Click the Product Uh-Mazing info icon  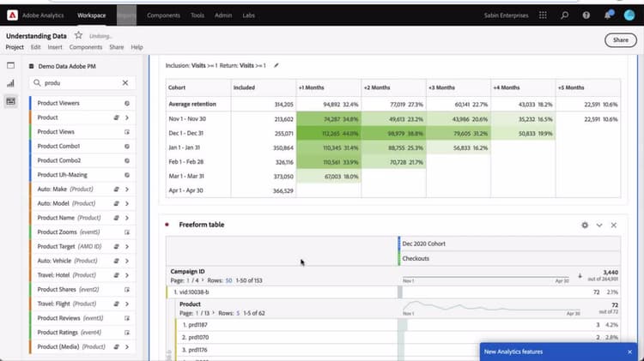click(x=127, y=175)
